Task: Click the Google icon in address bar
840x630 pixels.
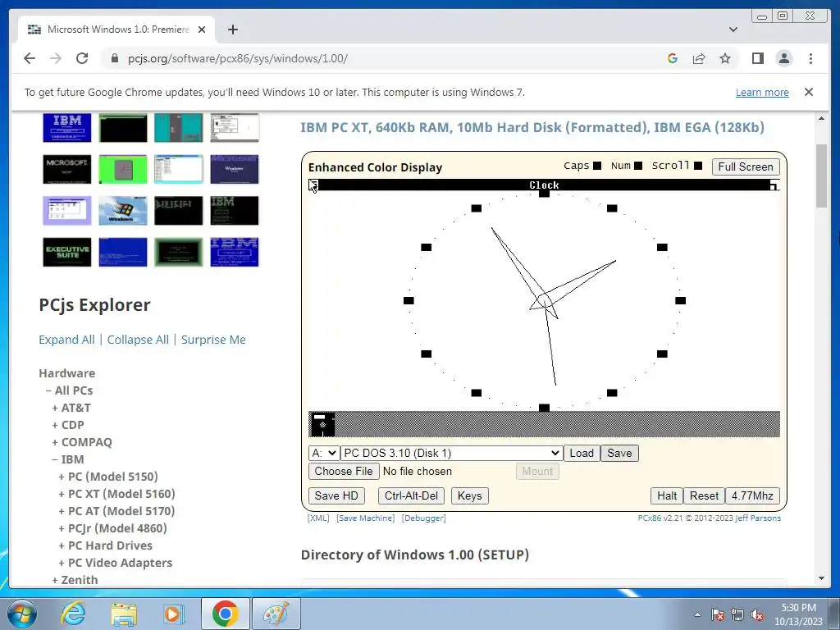Action: (673, 58)
